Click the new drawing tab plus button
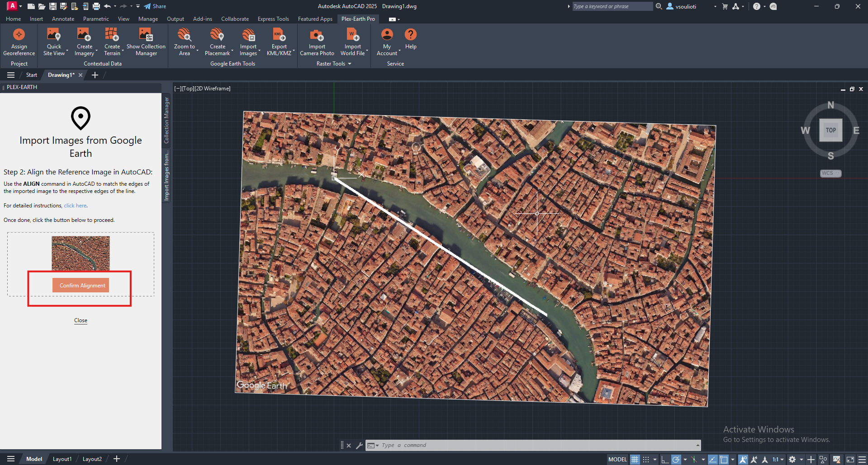The image size is (868, 465). pyautogui.click(x=95, y=75)
